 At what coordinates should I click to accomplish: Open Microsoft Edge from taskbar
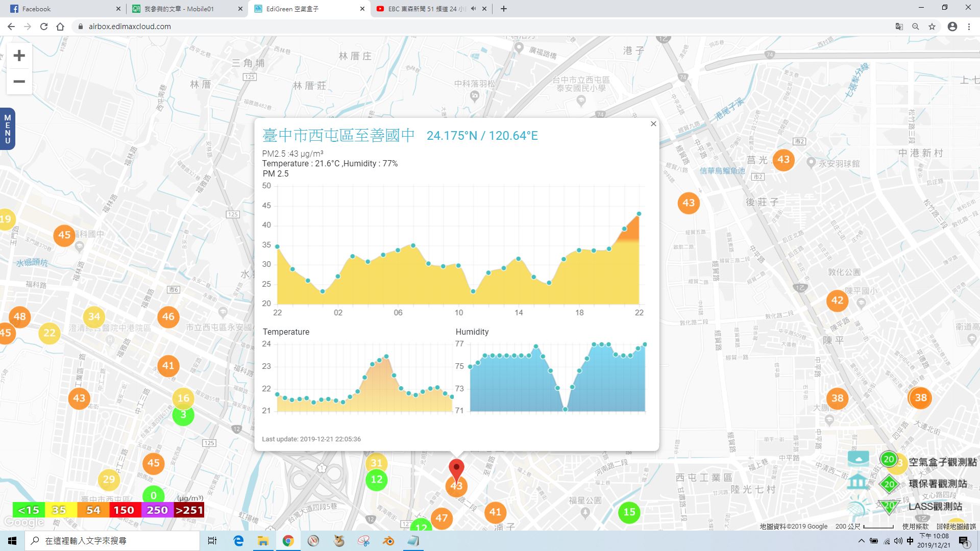pos(238,541)
